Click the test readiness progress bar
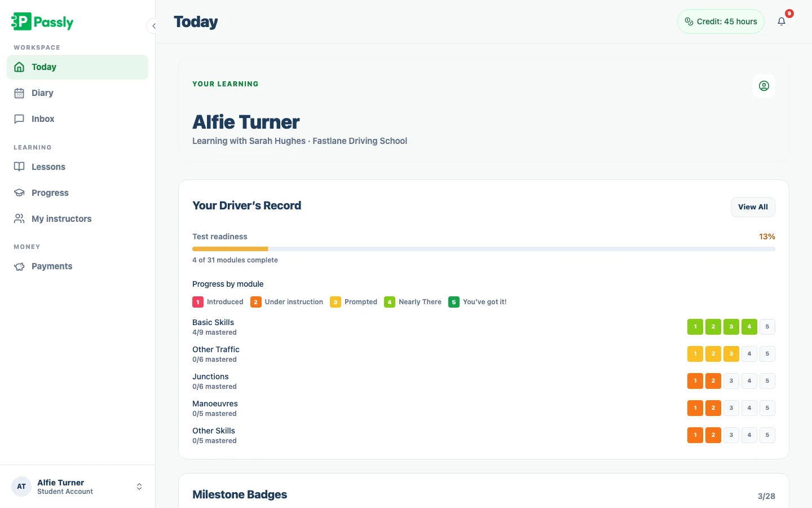Viewport: 812px width, 508px height. [484, 249]
